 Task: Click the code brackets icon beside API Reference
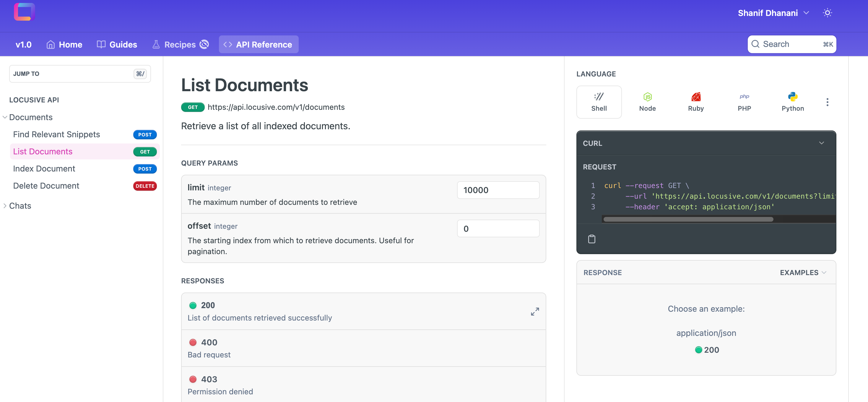coord(228,45)
